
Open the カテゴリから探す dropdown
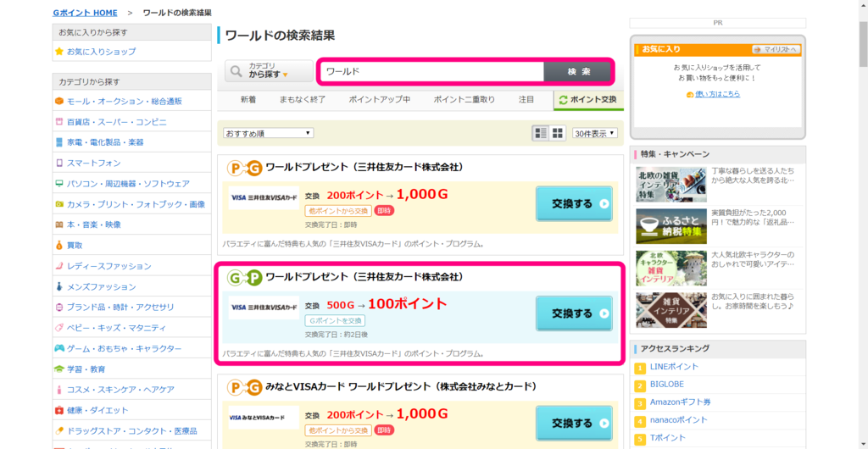(269, 71)
